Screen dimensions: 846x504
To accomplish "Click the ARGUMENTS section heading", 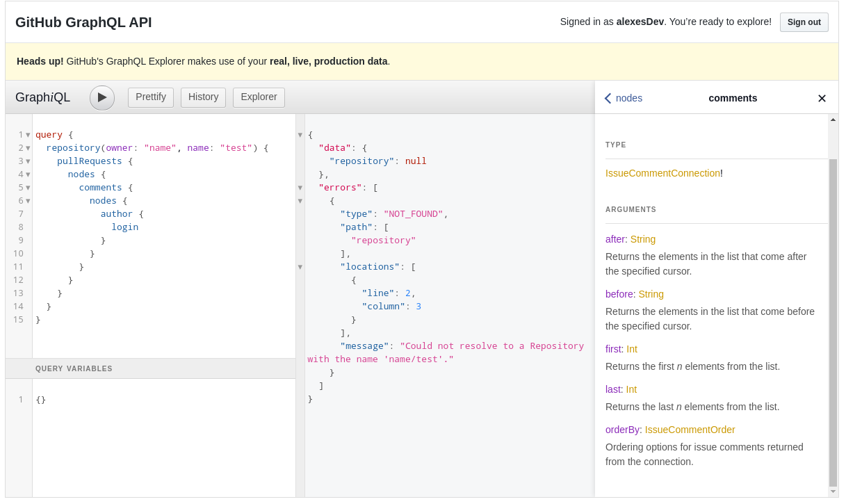I will tap(631, 210).
